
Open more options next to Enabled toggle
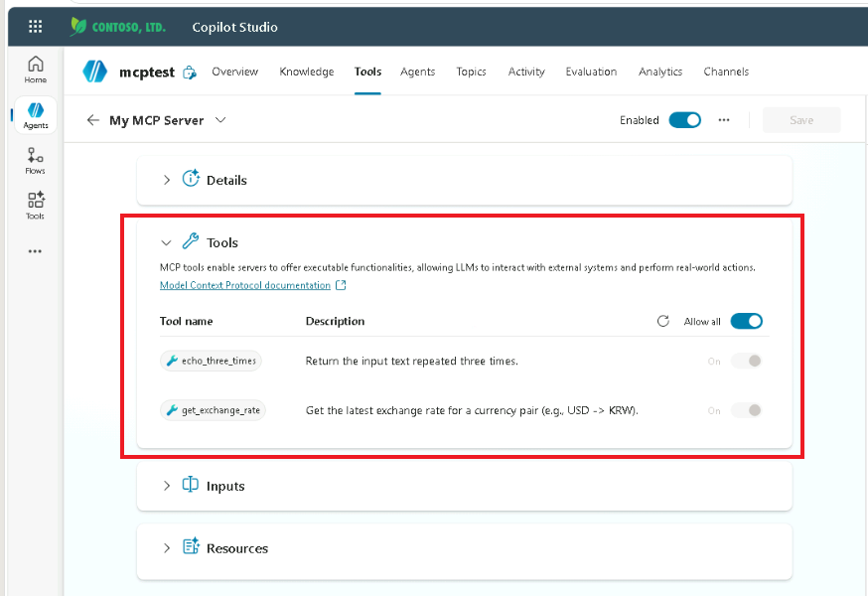coord(724,120)
